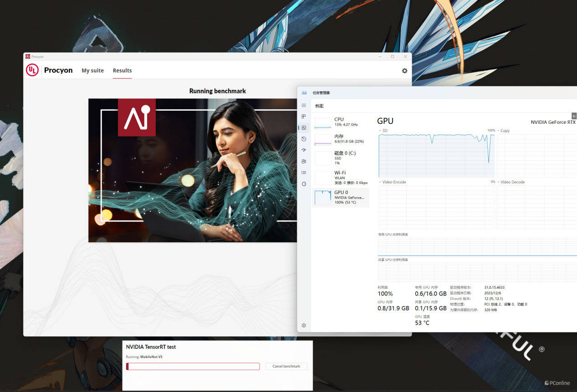Screen dimensions: 577x392
Task: Click the TensorRT test progress bar
Action: point(193,367)
